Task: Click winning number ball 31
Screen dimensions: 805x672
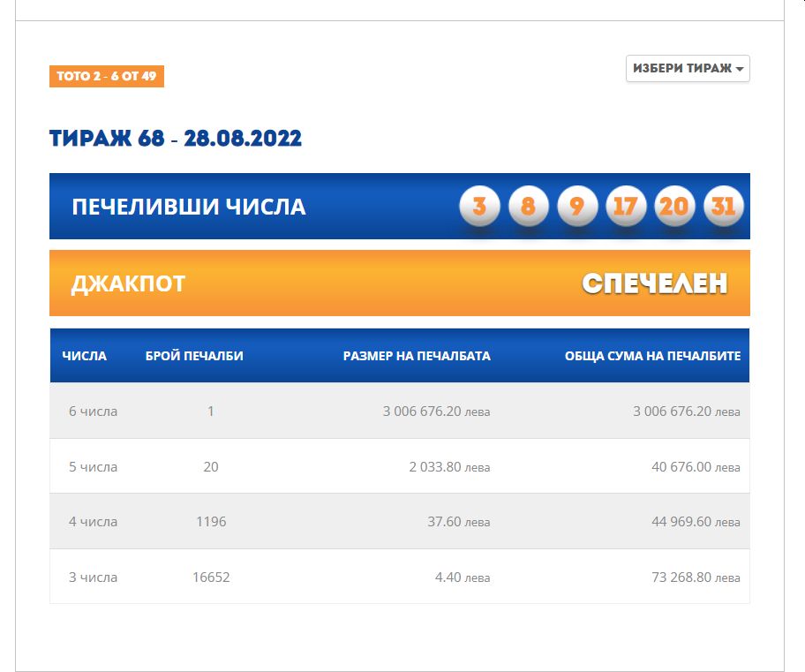Action: pos(724,206)
